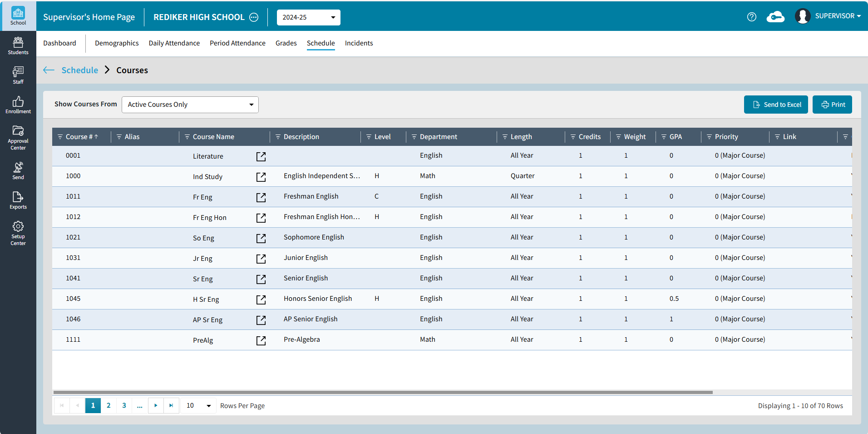
Task: Open the Send section
Action: coord(18,171)
